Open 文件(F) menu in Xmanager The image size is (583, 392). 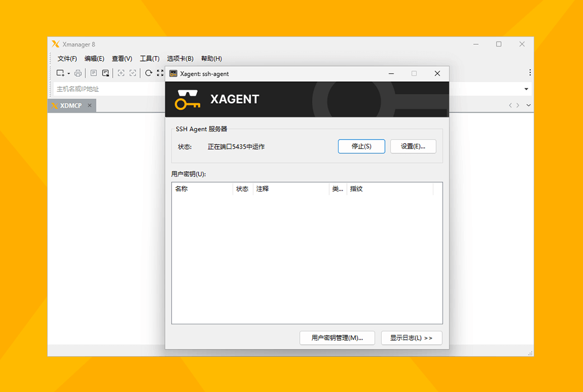coord(67,59)
